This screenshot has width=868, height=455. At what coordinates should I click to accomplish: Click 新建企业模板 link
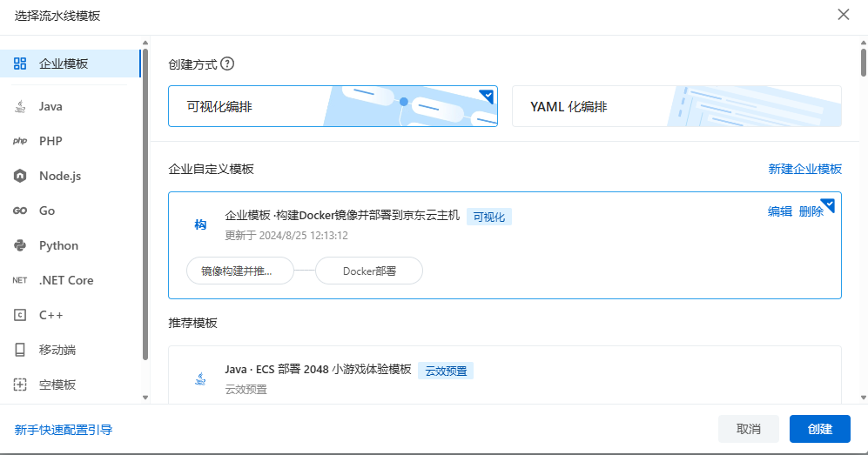(x=804, y=169)
